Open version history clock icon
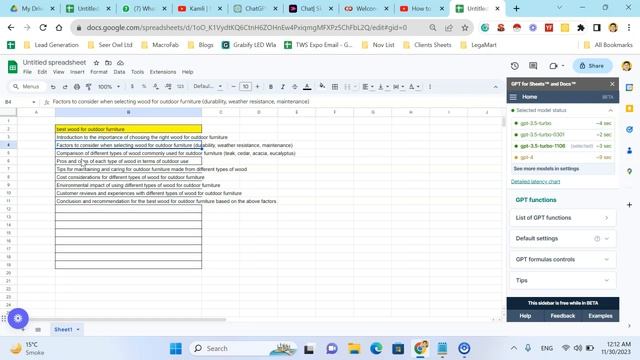This screenshot has height=360, width=640. (514, 66)
